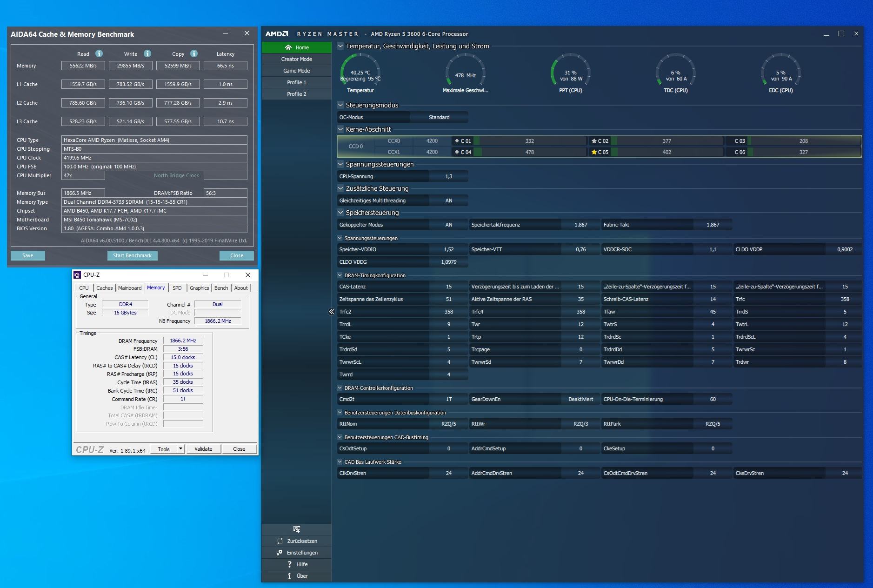
Task: Click the info icon next to Write
Action: click(x=147, y=53)
